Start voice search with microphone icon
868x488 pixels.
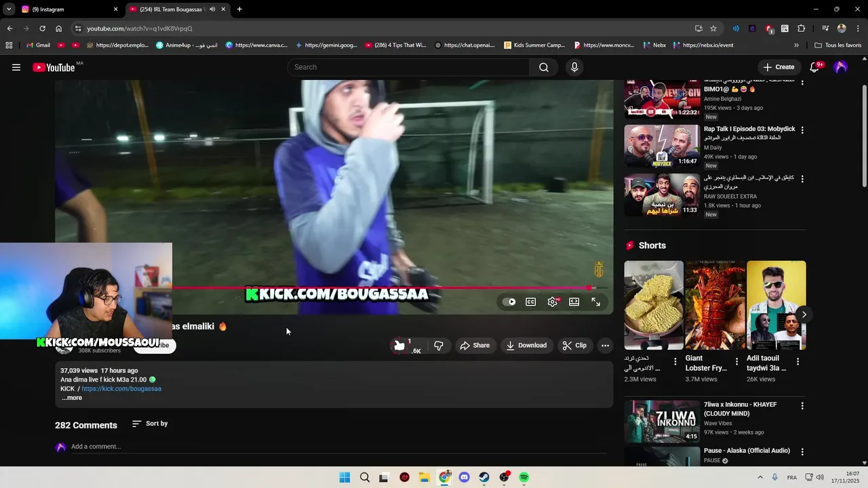574,67
